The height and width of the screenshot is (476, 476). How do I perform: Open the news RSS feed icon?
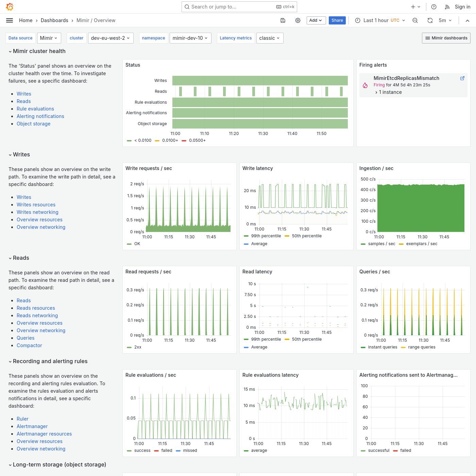point(447,6)
